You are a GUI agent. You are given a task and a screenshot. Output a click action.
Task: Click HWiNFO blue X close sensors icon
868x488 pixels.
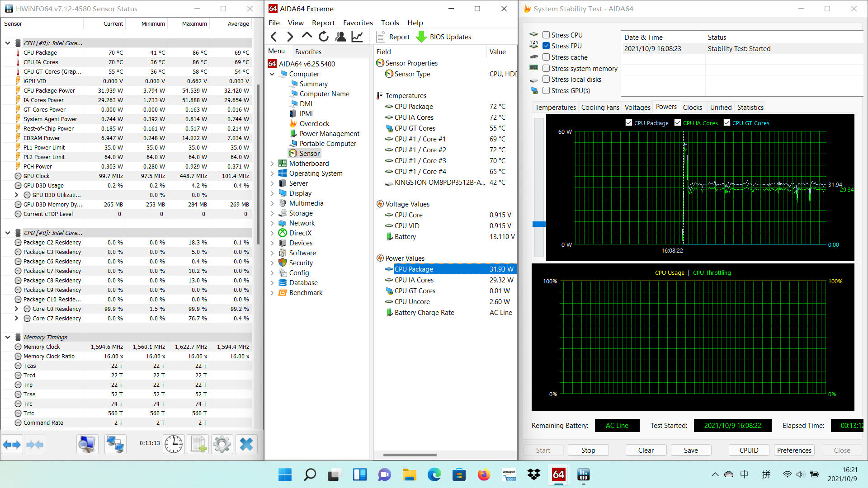click(x=246, y=445)
